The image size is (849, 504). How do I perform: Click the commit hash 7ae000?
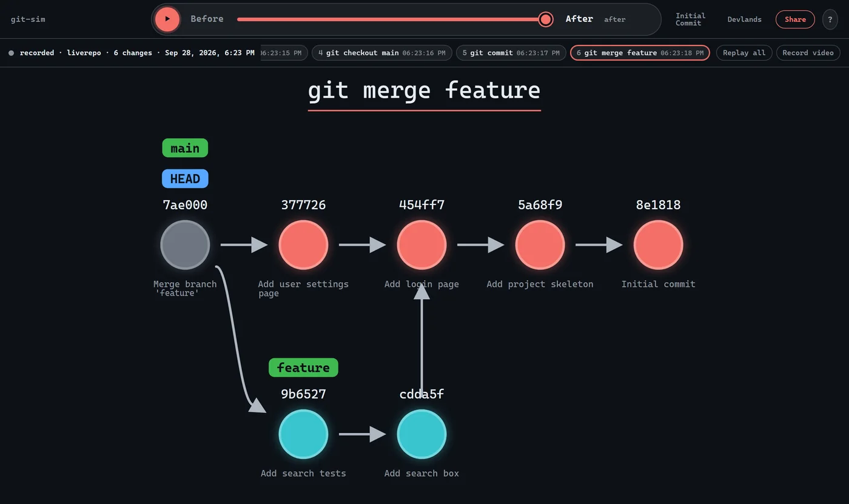tap(185, 205)
